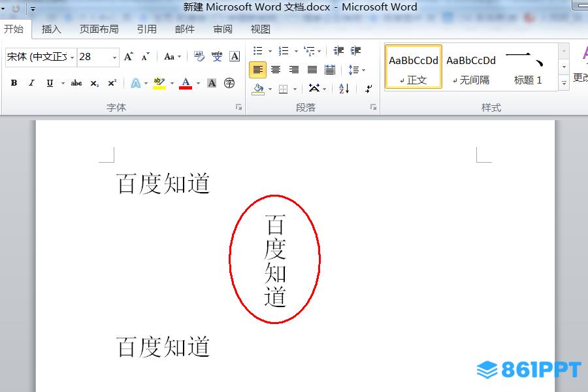588x392 pixels.
Task: Select align left paragraph button
Action: click(257, 70)
